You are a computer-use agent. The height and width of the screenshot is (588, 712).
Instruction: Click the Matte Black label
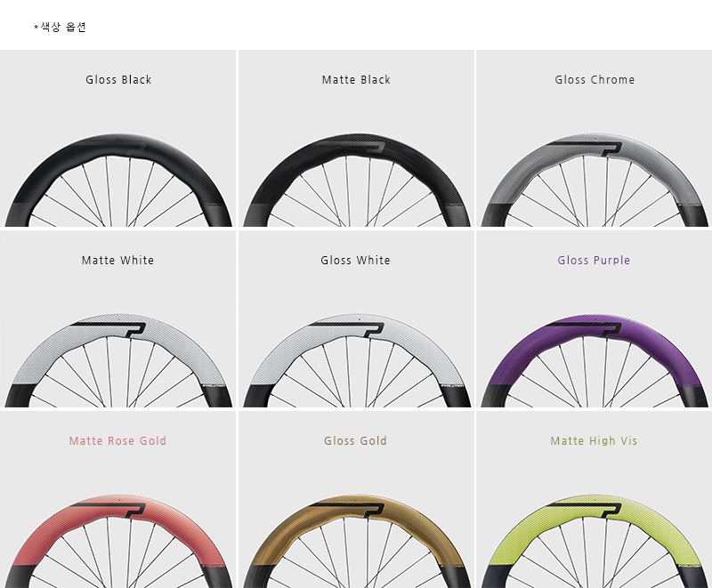(x=356, y=80)
